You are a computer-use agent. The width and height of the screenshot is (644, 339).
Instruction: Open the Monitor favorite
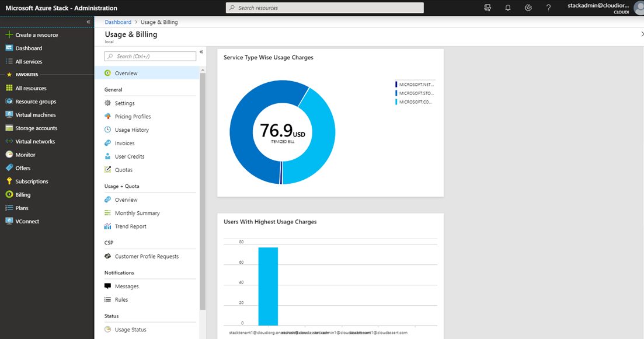pyautogui.click(x=25, y=155)
